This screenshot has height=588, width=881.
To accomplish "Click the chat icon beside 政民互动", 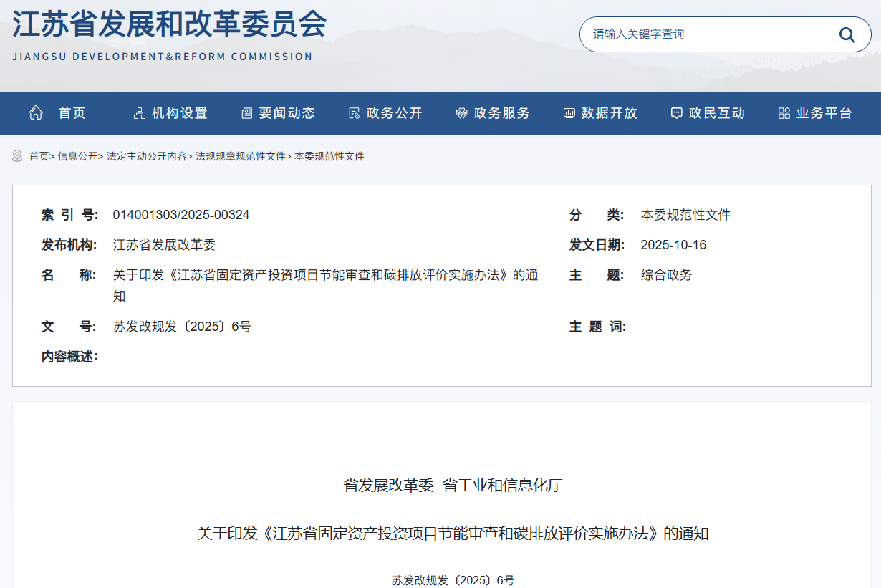I will [x=676, y=113].
